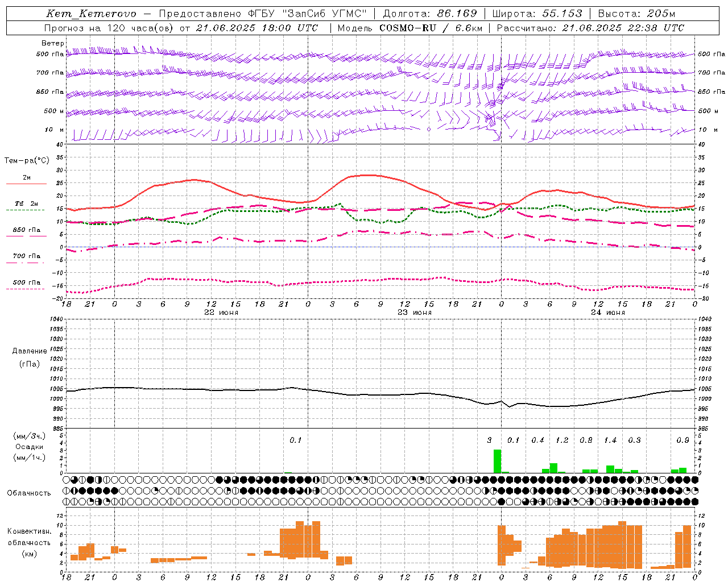Click the 2м temperature legend label
Screen dimensions: 728x582
coord(27,178)
